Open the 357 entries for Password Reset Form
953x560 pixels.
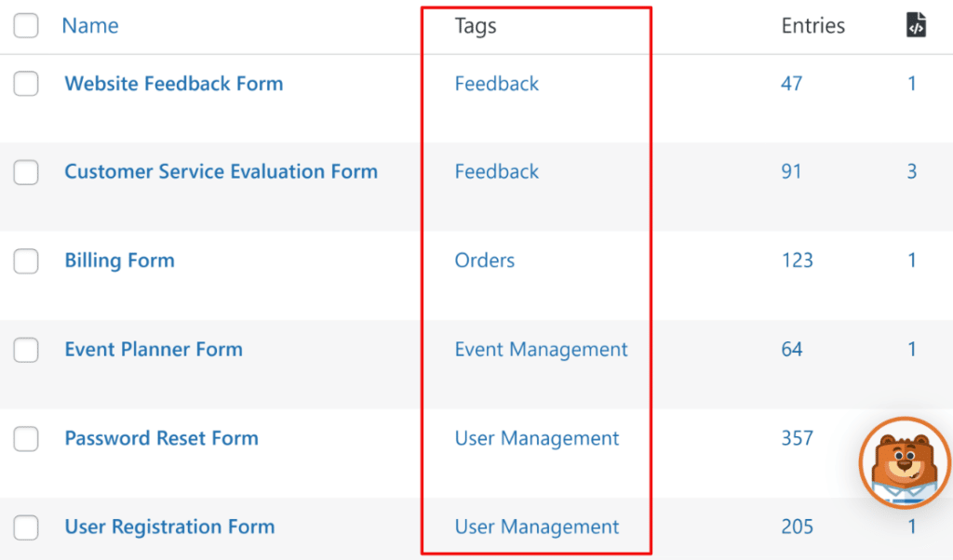[x=797, y=438]
